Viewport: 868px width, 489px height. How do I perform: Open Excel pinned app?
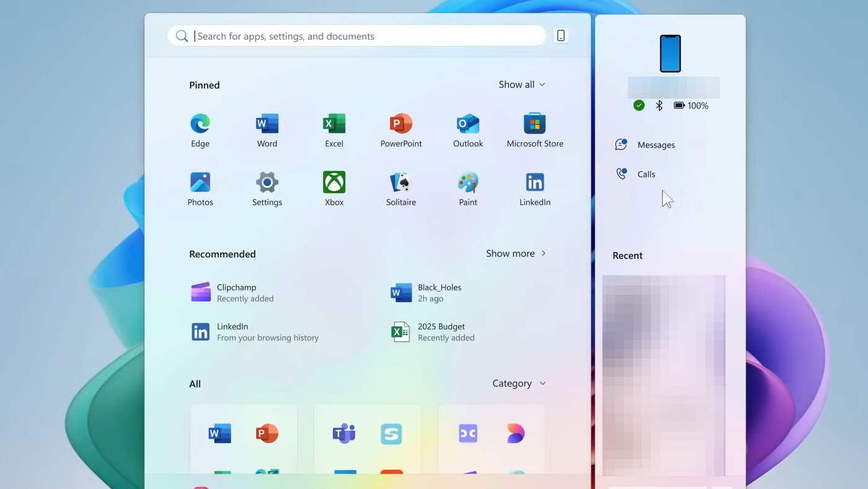[334, 130]
